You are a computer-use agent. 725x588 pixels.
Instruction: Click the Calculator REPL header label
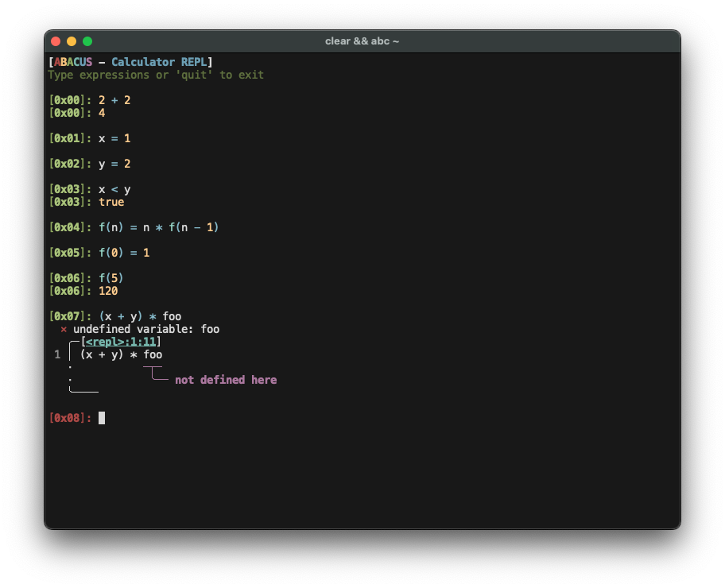[x=158, y=62]
